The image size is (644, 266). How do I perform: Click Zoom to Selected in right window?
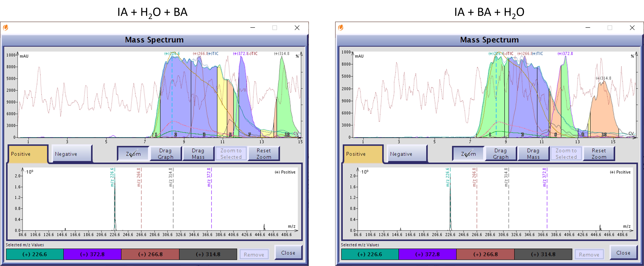(x=566, y=154)
